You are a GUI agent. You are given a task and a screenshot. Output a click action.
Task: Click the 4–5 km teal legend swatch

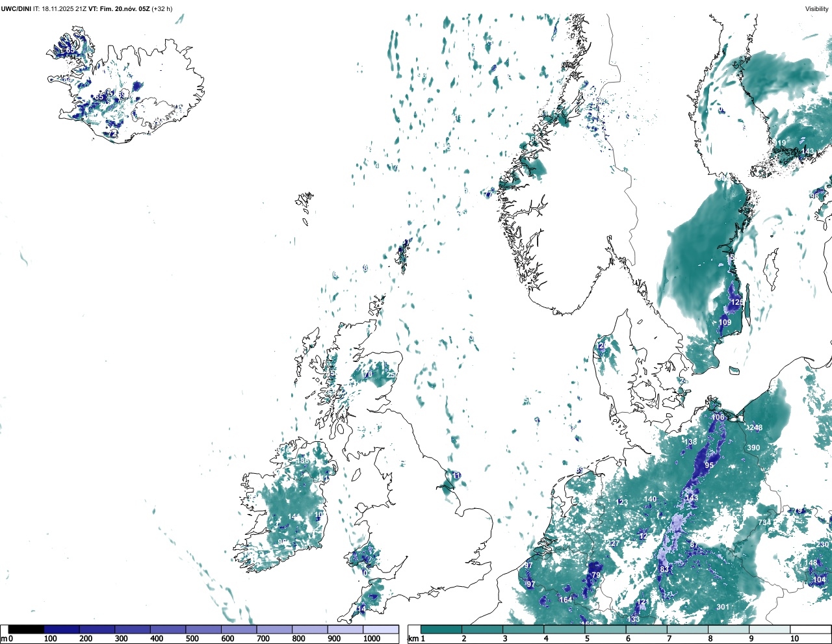coord(564,629)
